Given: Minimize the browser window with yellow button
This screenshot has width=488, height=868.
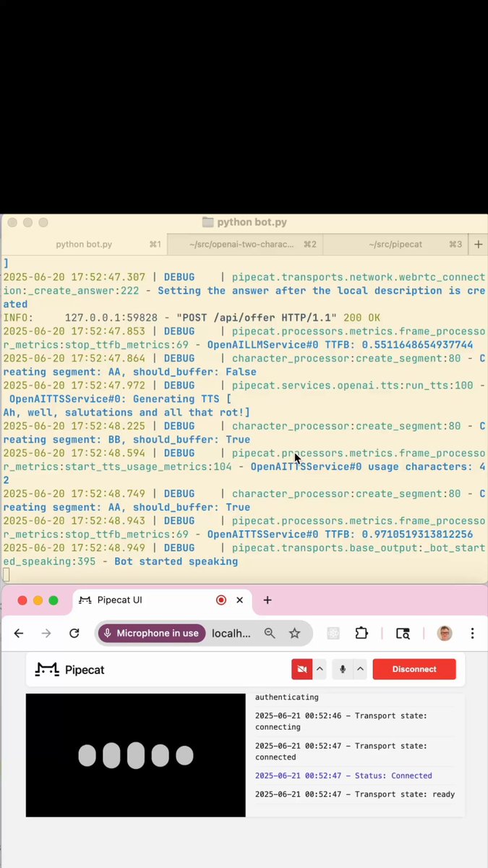Looking at the screenshot, I should (38, 600).
